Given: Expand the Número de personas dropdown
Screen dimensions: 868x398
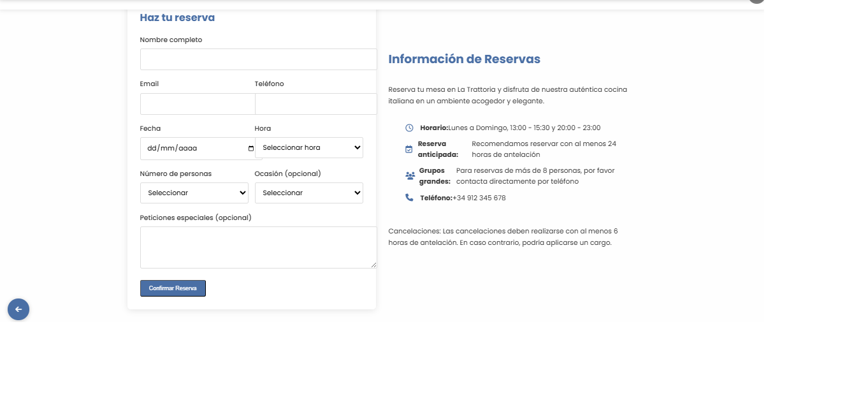Looking at the screenshot, I should [x=194, y=193].
